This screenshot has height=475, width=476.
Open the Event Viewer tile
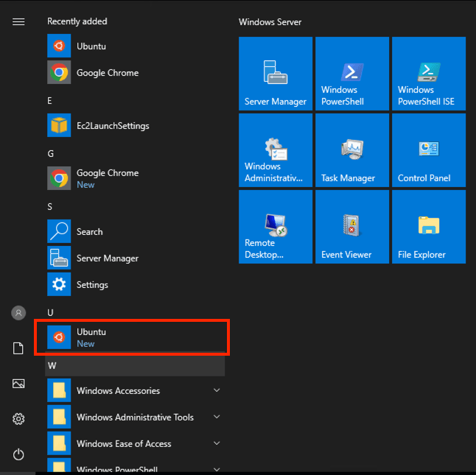(352, 227)
